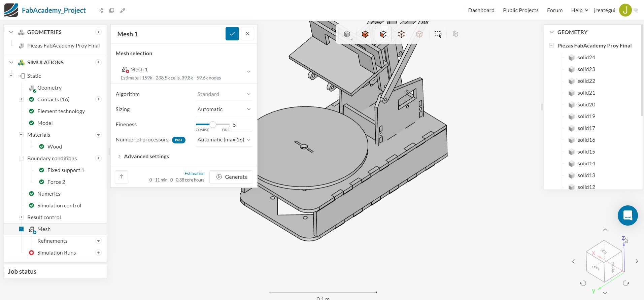Collapse the Materials node
The width and height of the screenshot is (644, 300).
(21, 135)
